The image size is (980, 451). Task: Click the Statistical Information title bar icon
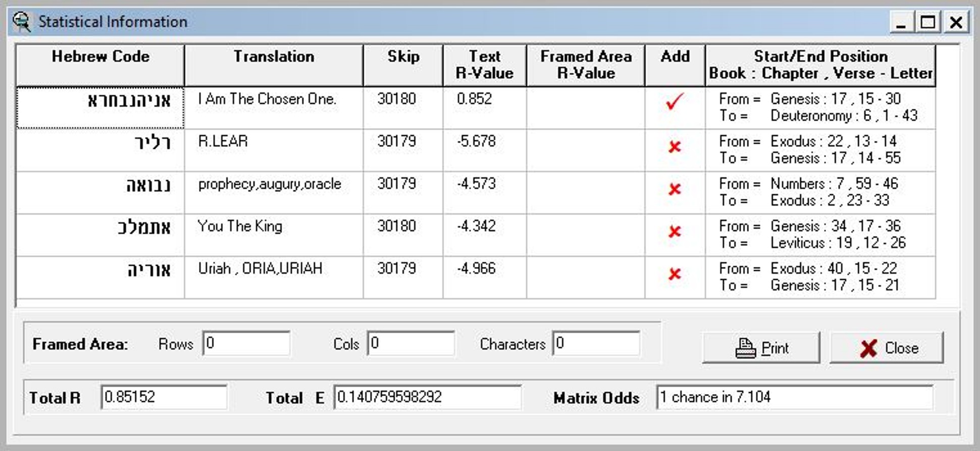(22, 22)
